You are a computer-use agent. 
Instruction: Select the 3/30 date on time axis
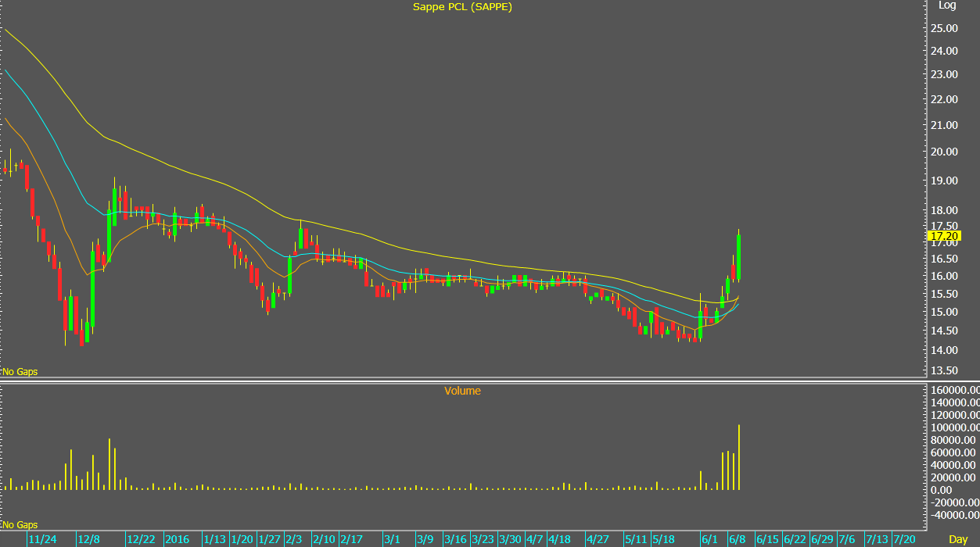(510, 540)
